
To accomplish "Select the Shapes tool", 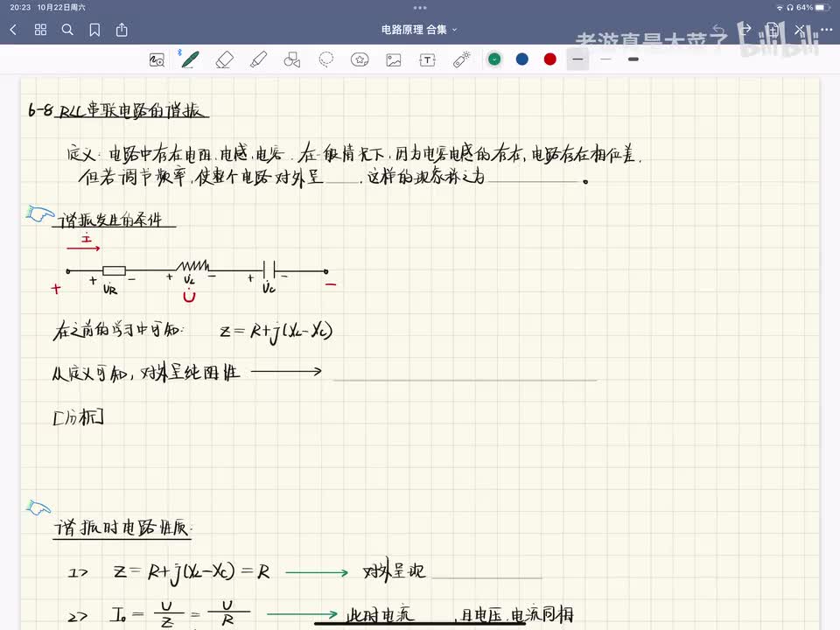I will click(x=292, y=59).
